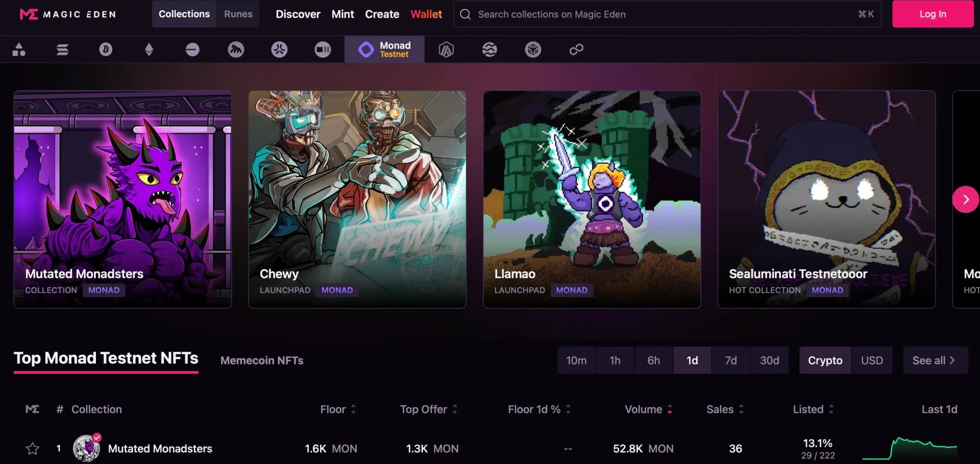Screen dimensions: 980x464
Task: Select the Arbitrum chain icon
Action: 446,50
